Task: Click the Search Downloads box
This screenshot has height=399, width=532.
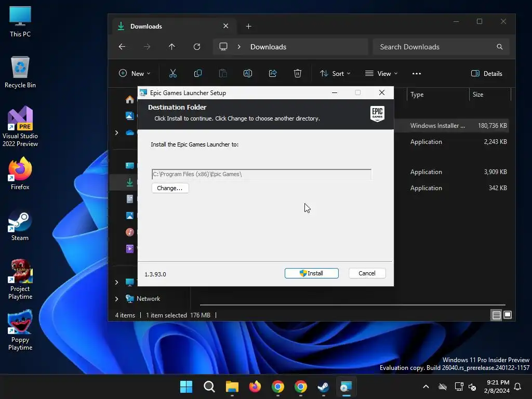Action: [441, 47]
